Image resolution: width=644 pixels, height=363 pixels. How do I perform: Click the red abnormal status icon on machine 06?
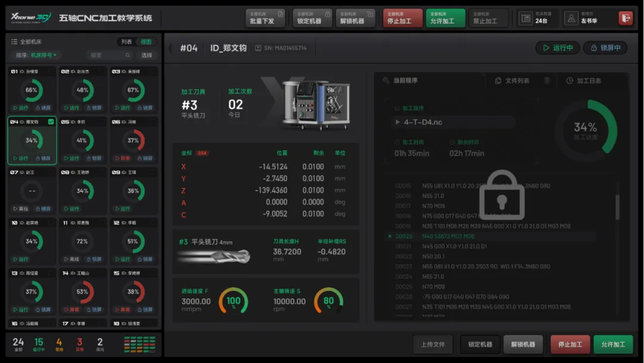pyautogui.click(x=117, y=158)
